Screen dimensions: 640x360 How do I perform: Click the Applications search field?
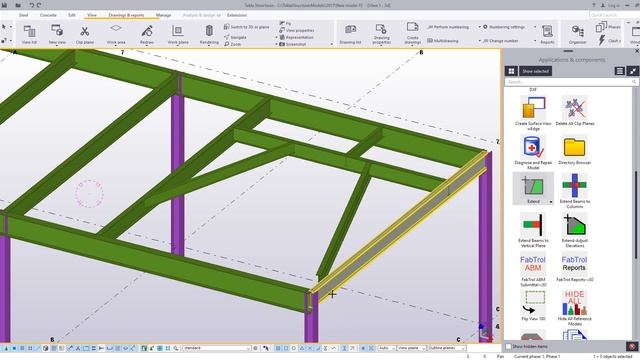coord(571,82)
